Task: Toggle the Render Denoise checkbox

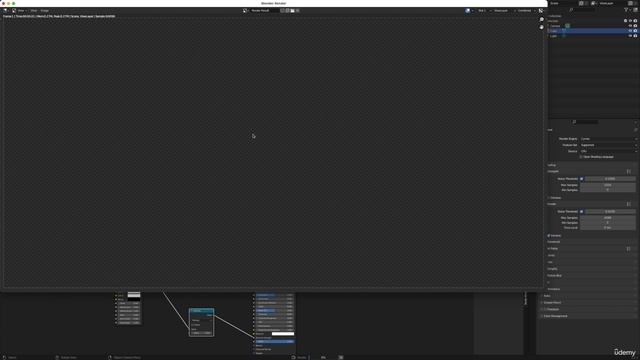Action: pos(549,236)
